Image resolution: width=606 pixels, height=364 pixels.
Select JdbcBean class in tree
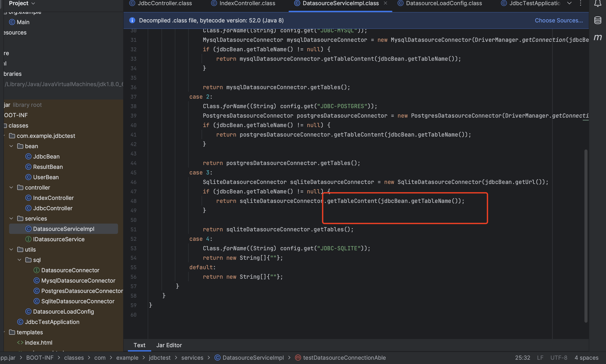coord(42,157)
